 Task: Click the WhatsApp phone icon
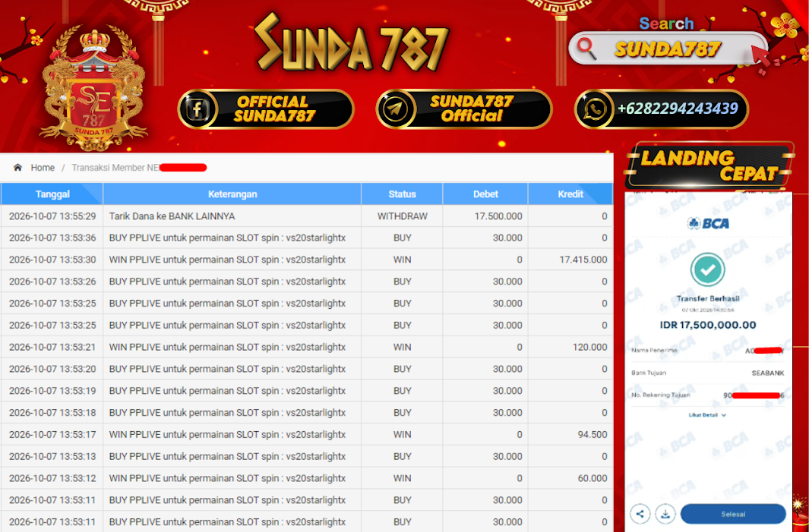pos(595,109)
